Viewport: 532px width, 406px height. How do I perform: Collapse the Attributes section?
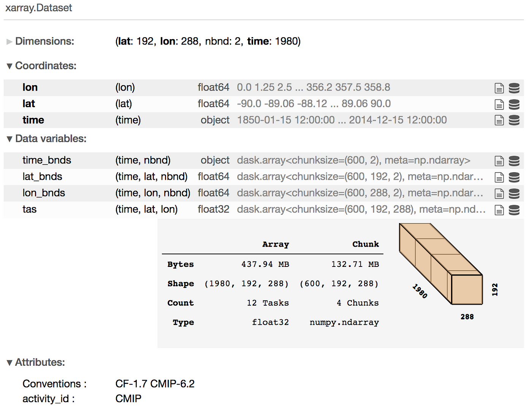point(36,362)
